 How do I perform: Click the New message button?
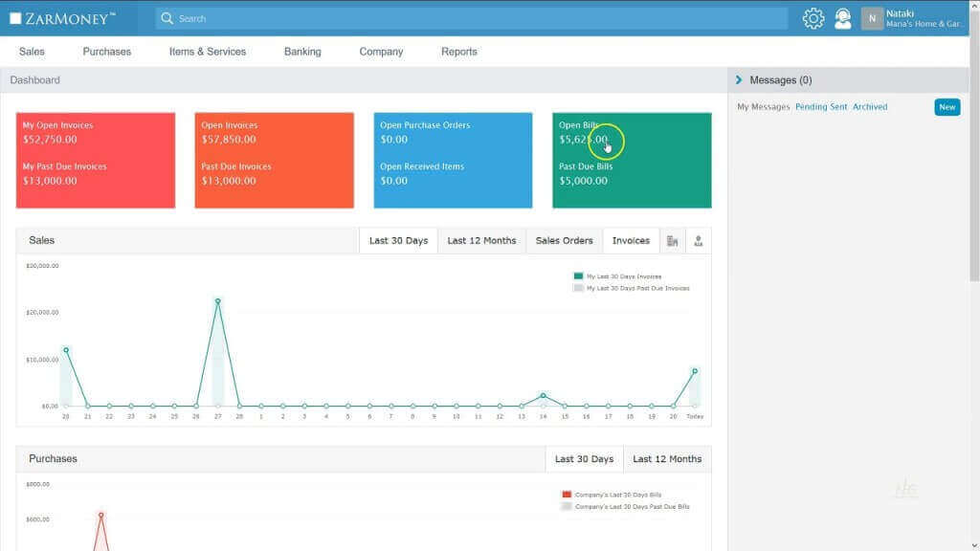point(947,107)
